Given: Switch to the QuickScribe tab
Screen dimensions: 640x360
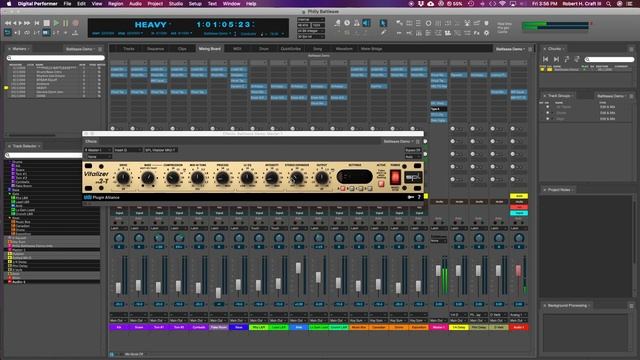Looking at the screenshot, I should (x=291, y=49).
